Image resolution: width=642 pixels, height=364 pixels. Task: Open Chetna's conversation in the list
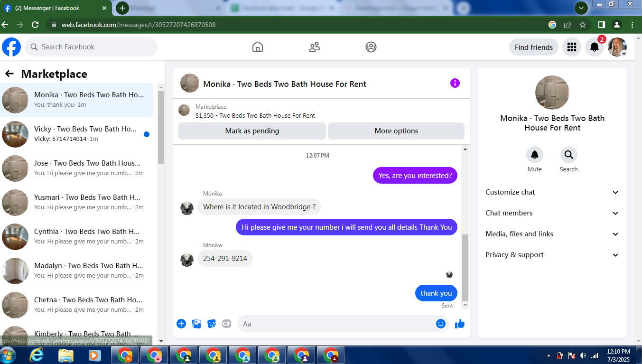pos(77,305)
